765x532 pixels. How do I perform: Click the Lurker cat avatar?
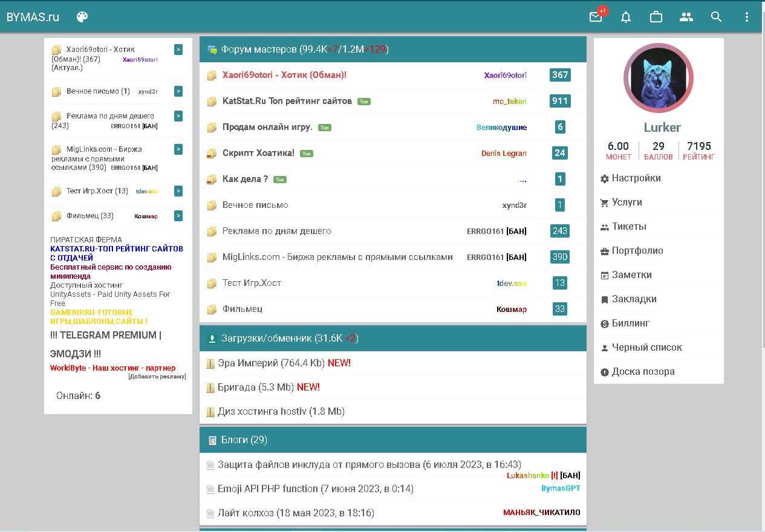658,78
